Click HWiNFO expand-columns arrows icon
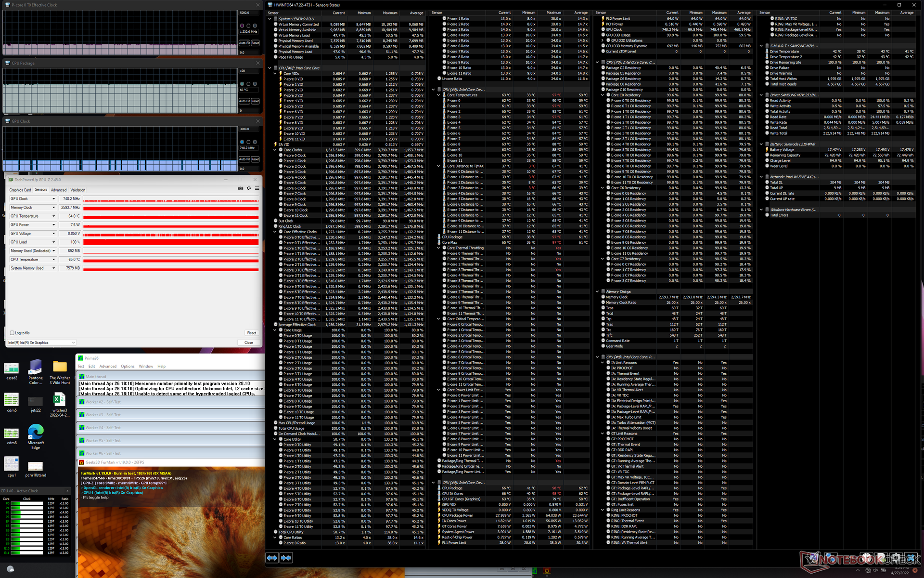This screenshot has height=578, width=924. tap(272, 558)
